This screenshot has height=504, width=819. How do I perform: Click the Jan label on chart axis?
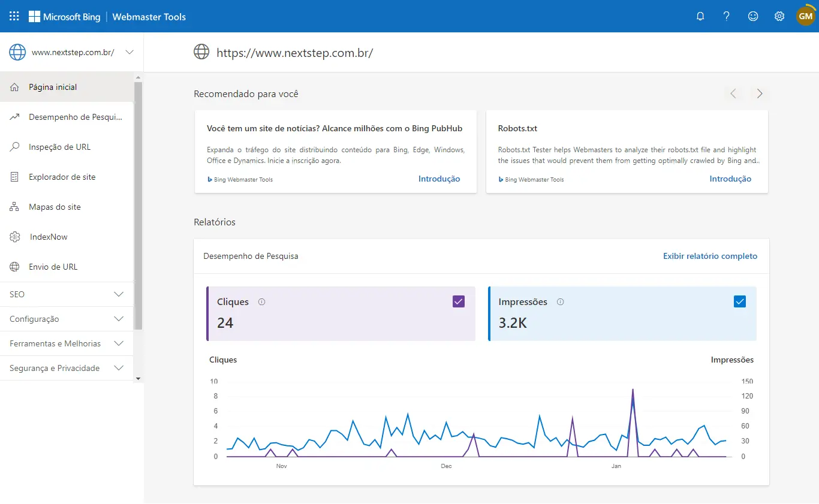[616, 466]
